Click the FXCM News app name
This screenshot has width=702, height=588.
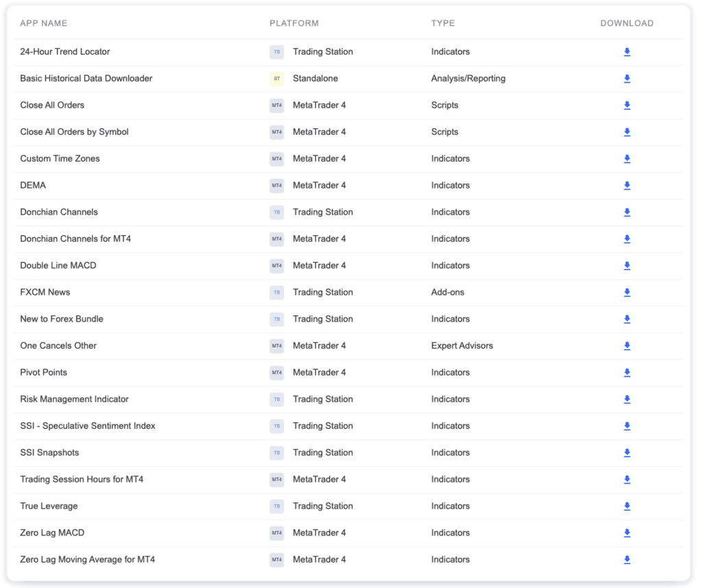pyautogui.click(x=45, y=292)
